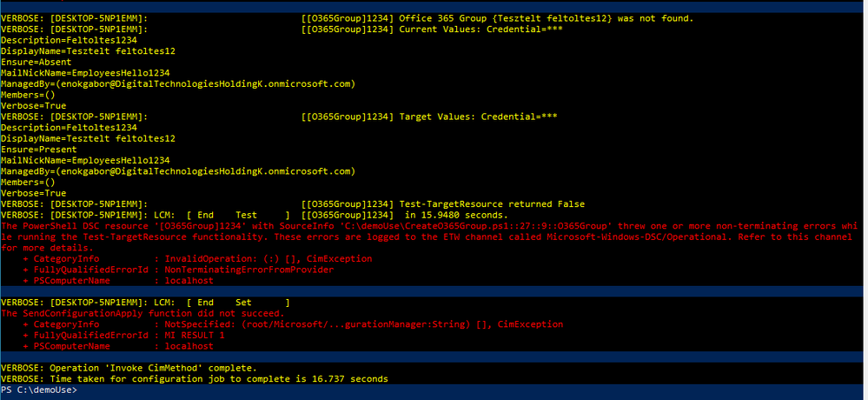Click the '16.737 seconds' time taken line

[195, 379]
